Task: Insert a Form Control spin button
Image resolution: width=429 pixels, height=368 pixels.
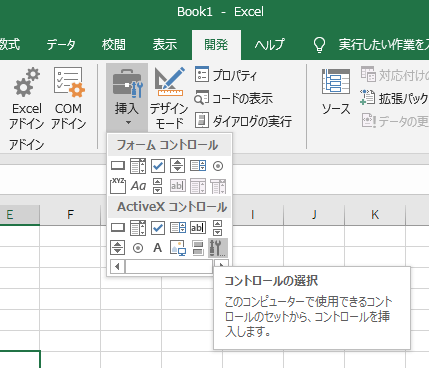Action: click(x=178, y=166)
